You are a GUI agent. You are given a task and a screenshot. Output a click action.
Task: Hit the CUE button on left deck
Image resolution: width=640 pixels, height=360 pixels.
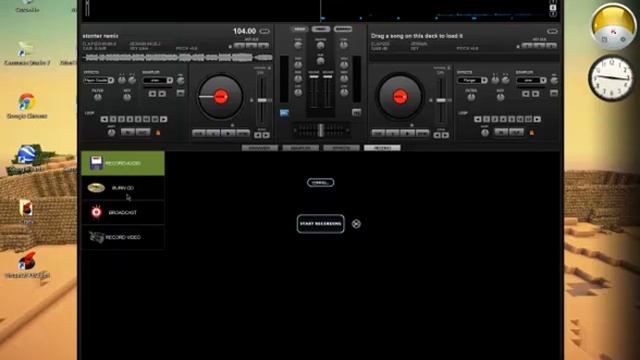(x=199, y=133)
